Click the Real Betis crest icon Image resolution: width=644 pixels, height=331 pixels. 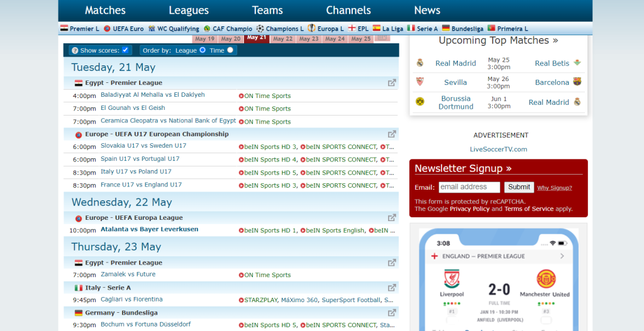577,63
